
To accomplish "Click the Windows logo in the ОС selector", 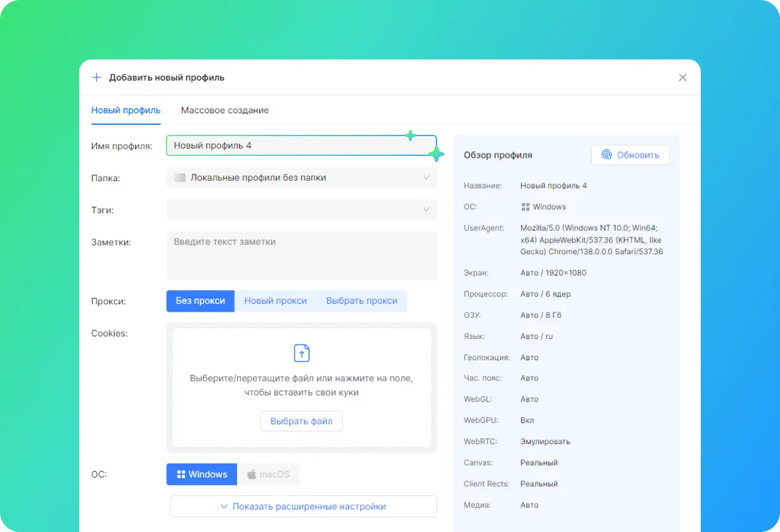I will tap(181, 474).
